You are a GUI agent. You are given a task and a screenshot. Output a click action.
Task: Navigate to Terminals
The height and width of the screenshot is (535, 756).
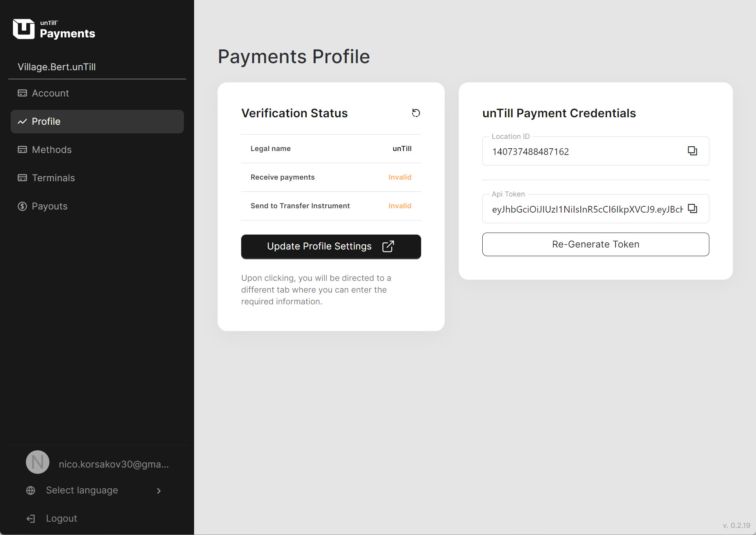point(53,178)
